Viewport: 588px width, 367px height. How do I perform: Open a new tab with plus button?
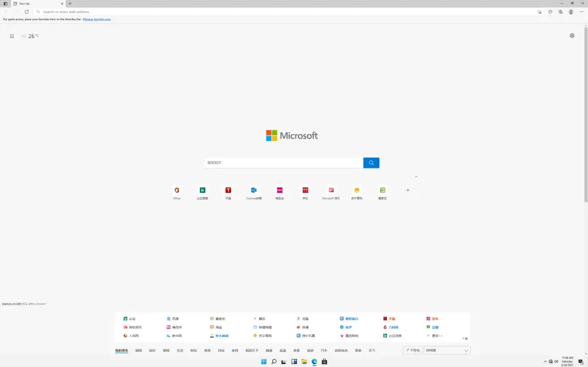pos(70,3)
